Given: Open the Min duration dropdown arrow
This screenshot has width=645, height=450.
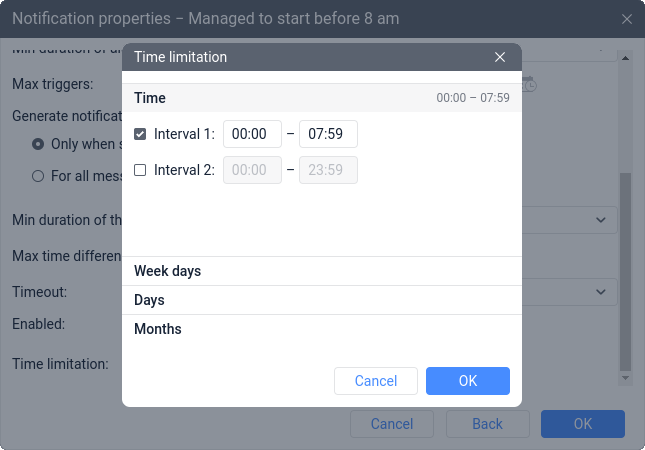Looking at the screenshot, I should click(x=601, y=220).
